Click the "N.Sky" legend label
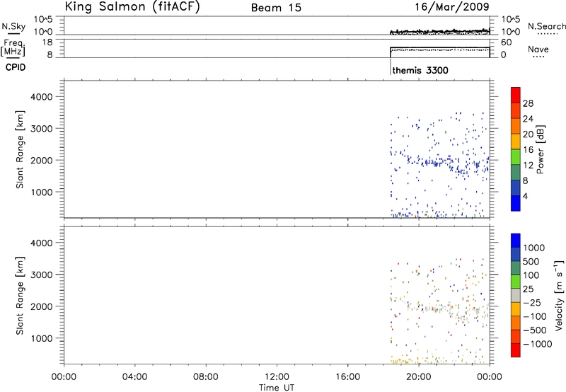 13,26
